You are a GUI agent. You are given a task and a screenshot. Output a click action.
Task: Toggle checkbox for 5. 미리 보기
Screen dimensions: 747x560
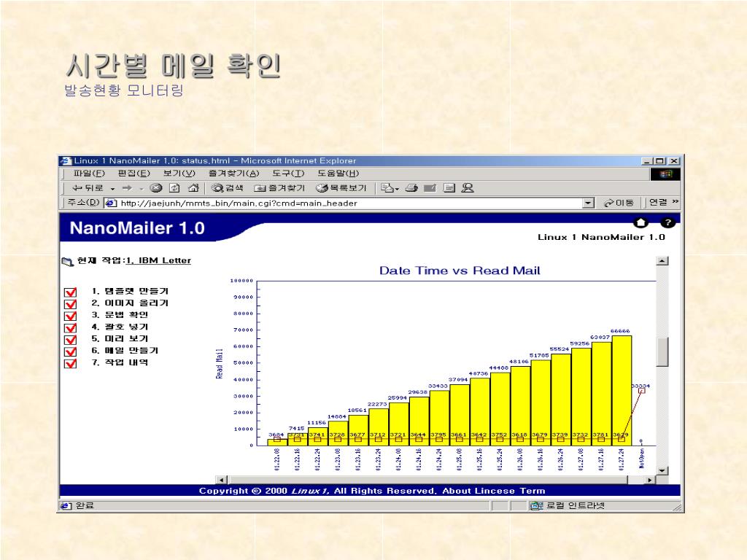pyautogui.click(x=71, y=340)
